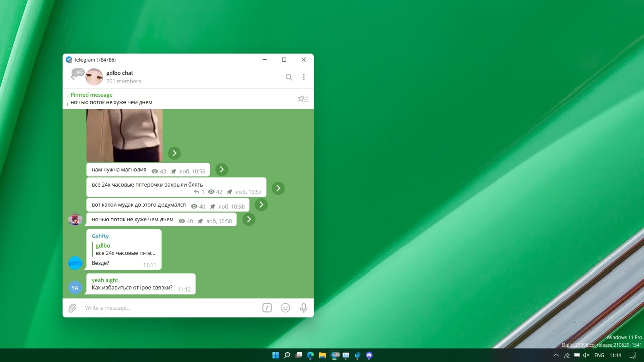The width and height of the screenshot is (644, 362).
Task: Open File Explorer from taskbar
Action: click(x=323, y=355)
